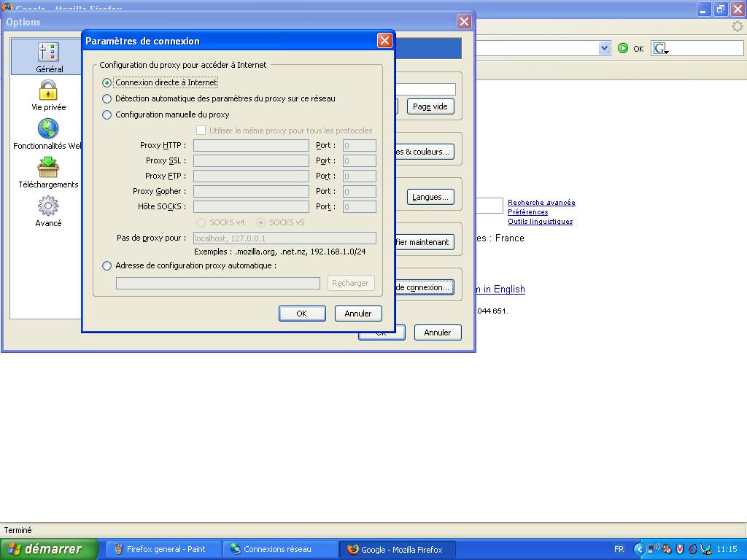Click the Google search engine icon
Viewport: 747px width, 560px height.
[x=660, y=48]
